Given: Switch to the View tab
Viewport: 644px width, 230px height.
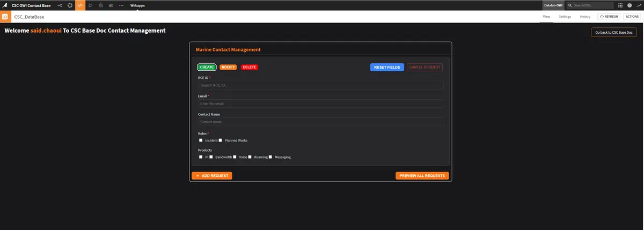Looking at the screenshot, I should pyautogui.click(x=546, y=17).
